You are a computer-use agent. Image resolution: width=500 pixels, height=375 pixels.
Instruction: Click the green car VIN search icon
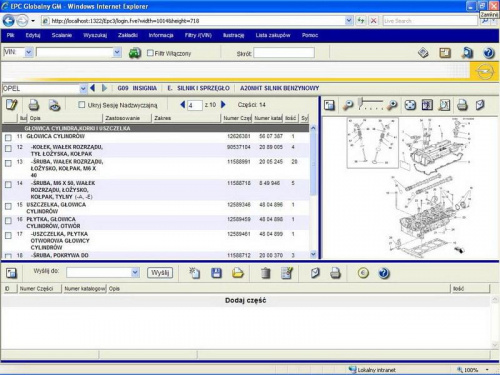(x=135, y=53)
